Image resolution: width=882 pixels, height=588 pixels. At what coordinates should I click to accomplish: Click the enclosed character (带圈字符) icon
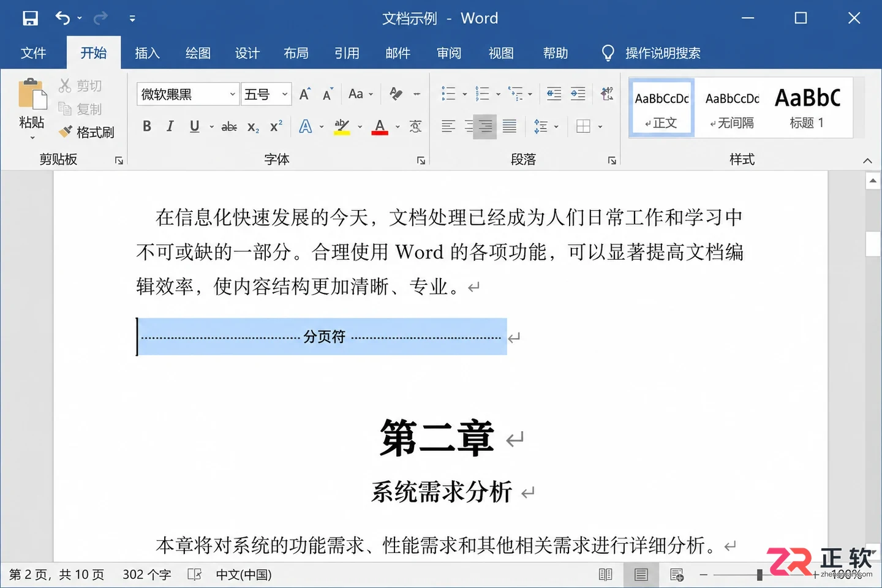tap(416, 126)
